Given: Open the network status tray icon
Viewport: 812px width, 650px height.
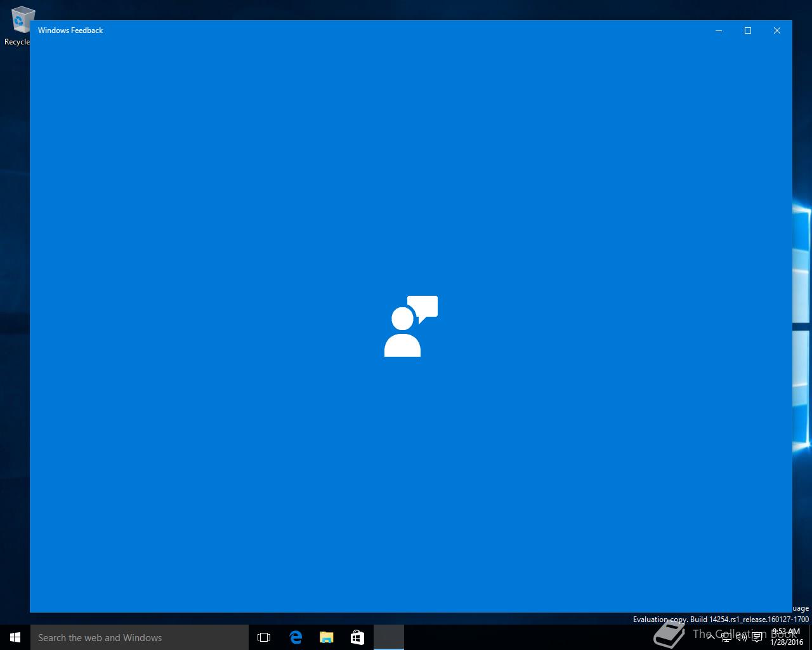Looking at the screenshot, I should point(726,637).
